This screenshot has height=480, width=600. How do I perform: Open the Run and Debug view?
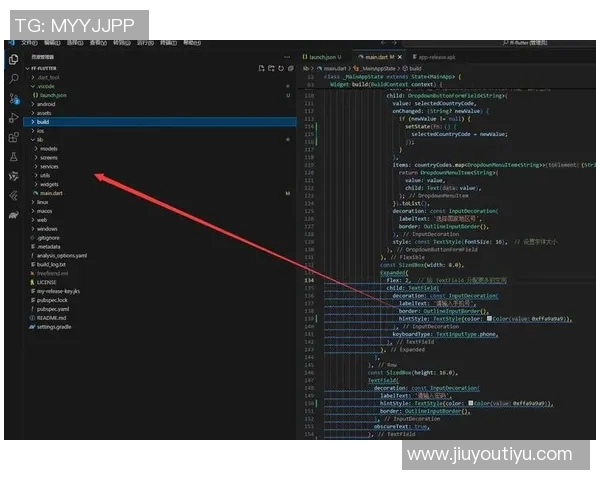(x=14, y=117)
